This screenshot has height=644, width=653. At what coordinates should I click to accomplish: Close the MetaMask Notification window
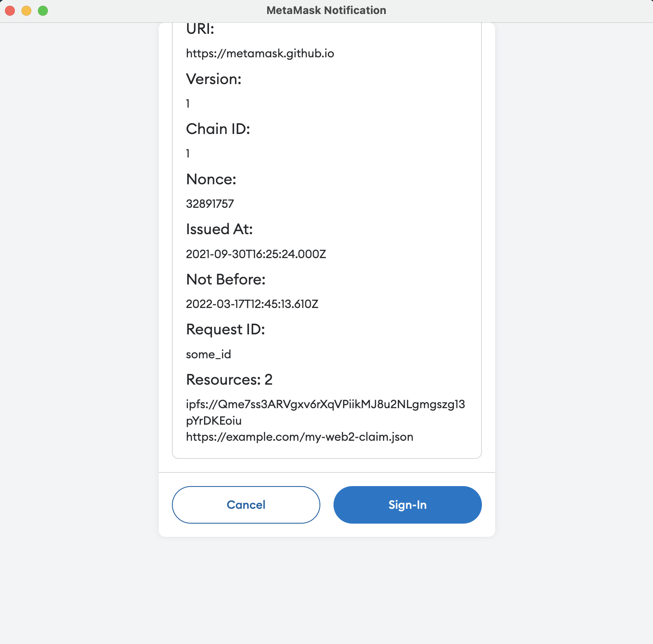click(x=9, y=10)
